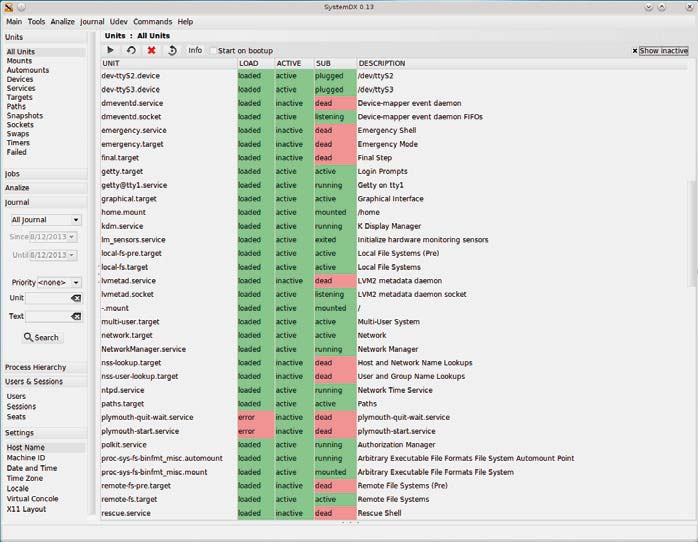Screen dimensions: 698x542
Task: Sort by the SUB column header
Action: 335,64
